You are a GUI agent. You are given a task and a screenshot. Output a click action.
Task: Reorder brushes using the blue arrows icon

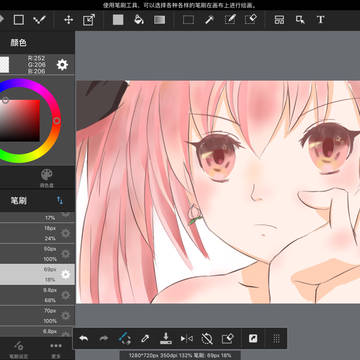pos(60,200)
